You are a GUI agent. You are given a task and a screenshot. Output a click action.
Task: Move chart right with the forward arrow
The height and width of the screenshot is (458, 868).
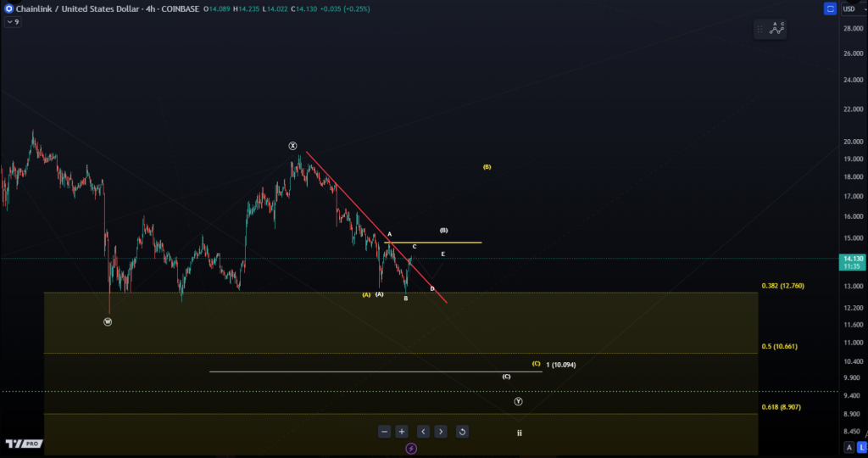coord(441,432)
